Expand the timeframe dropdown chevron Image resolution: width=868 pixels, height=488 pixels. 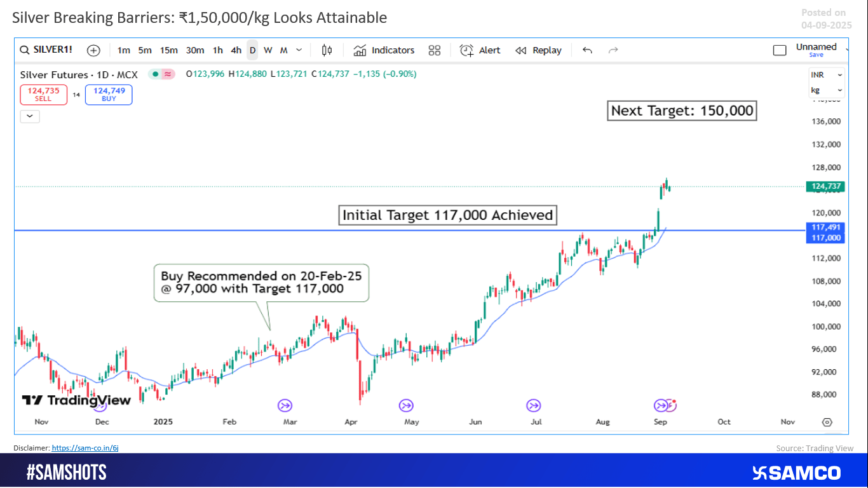click(299, 50)
